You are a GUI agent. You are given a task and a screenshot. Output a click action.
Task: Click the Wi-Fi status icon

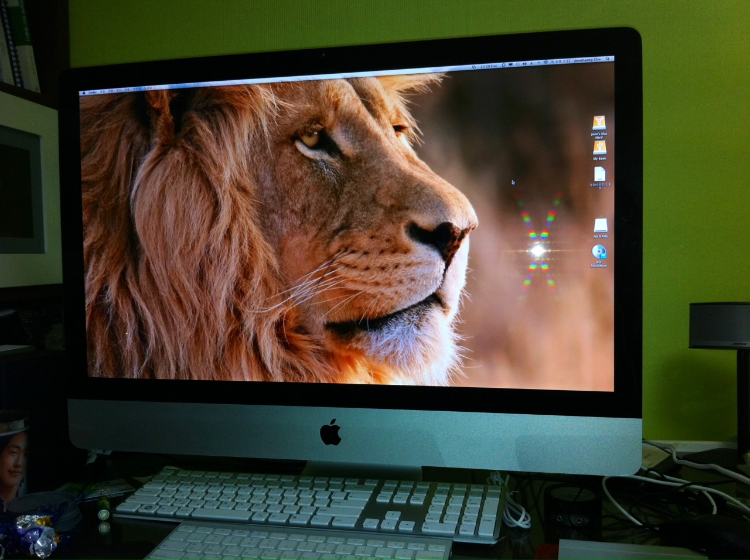(546, 62)
